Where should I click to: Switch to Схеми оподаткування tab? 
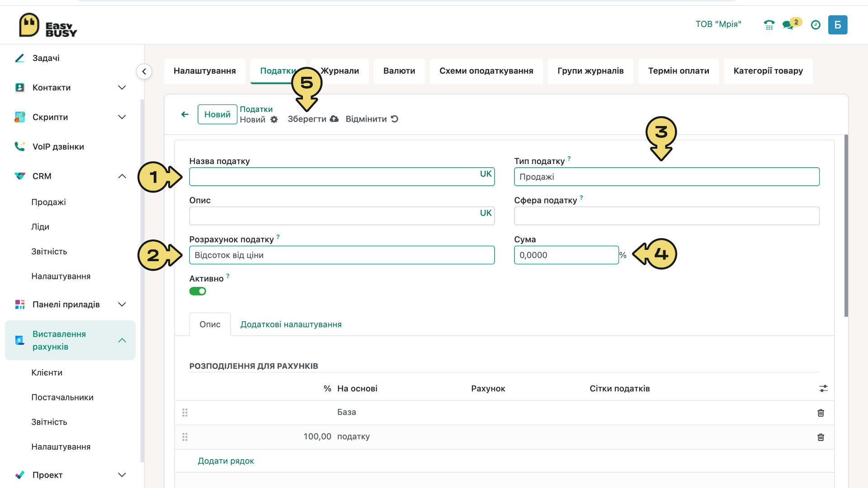486,71
